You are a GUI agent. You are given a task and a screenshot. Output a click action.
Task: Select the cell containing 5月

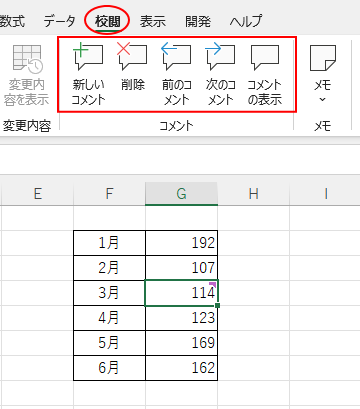109,343
